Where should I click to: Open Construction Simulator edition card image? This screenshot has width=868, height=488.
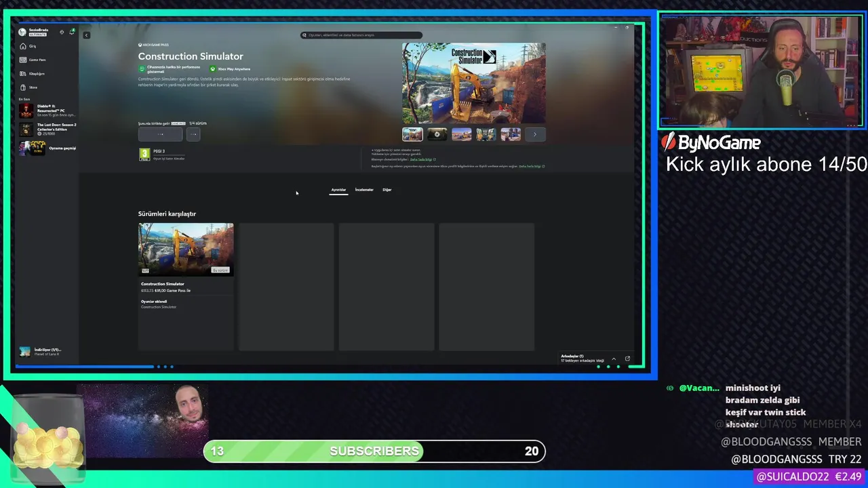[186, 249]
